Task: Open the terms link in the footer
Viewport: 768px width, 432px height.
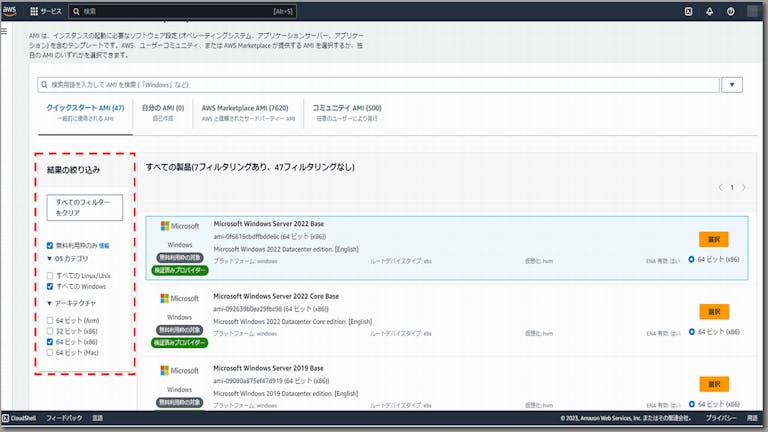Action: (752, 418)
